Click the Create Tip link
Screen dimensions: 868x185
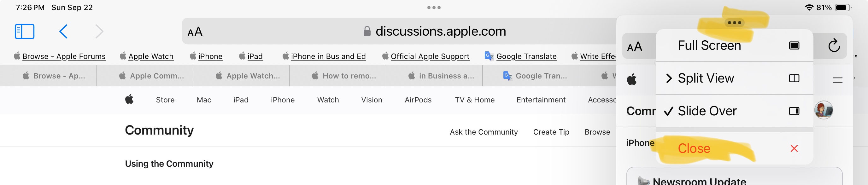pos(551,132)
